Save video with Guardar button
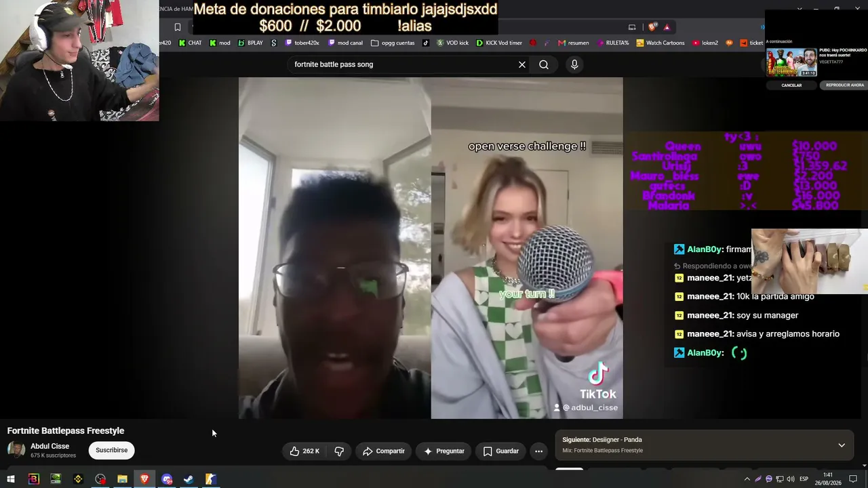This screenshot has height=488, width=868. coord(501,451)
